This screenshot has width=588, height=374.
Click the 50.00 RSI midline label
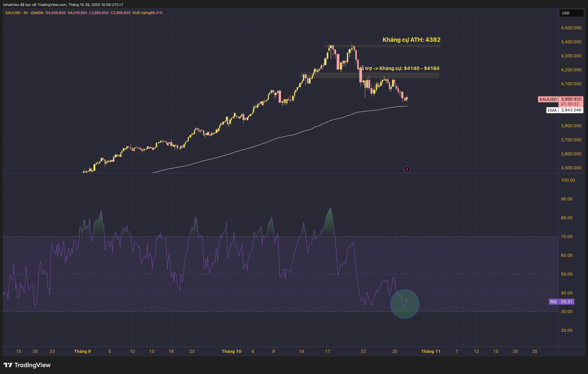pos(567,274)
